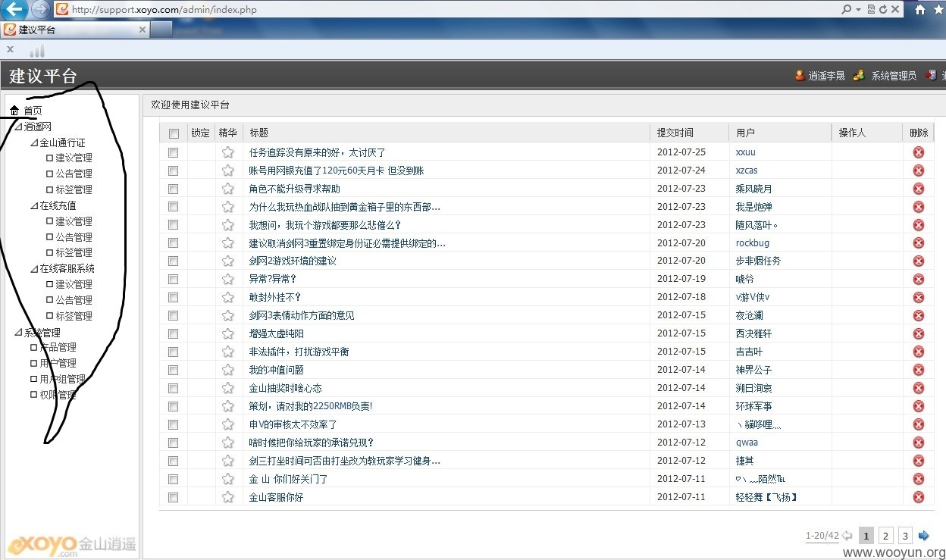Screen dimensions: 946x560
Task: Click the search magnifier in address bar
Action: pos(847,10)
